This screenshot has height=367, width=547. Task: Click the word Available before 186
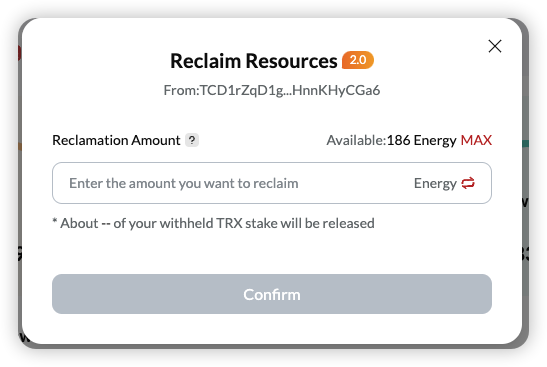pos(355,140)
